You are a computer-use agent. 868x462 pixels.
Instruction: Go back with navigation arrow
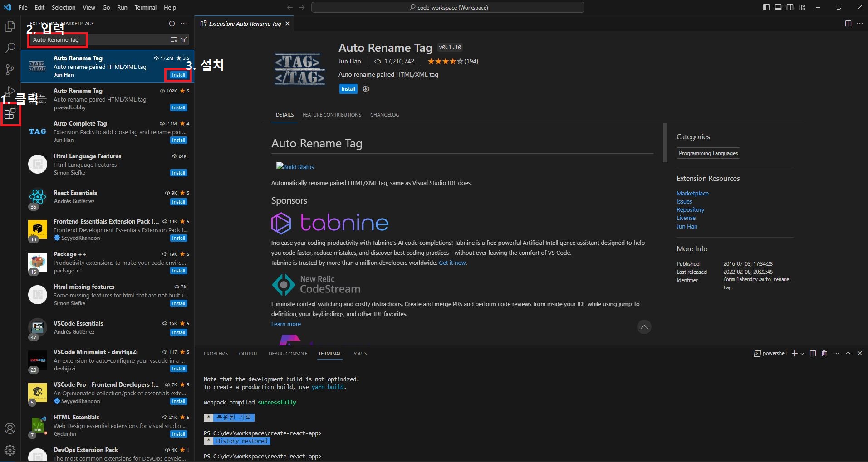290,7
